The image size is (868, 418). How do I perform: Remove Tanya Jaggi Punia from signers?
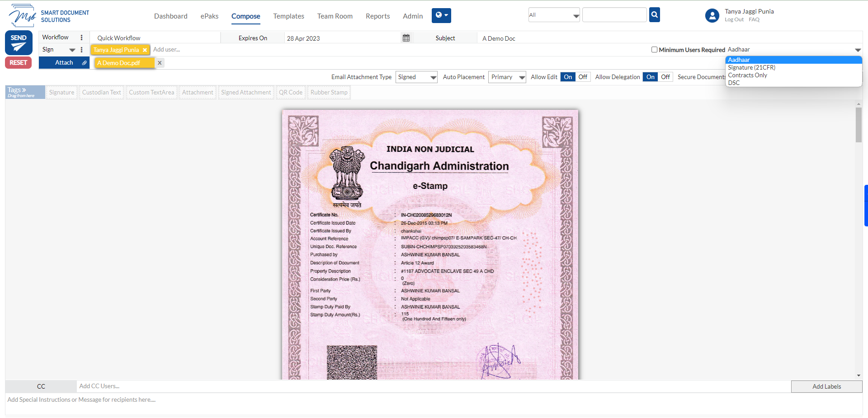click(x=145, y=50)
